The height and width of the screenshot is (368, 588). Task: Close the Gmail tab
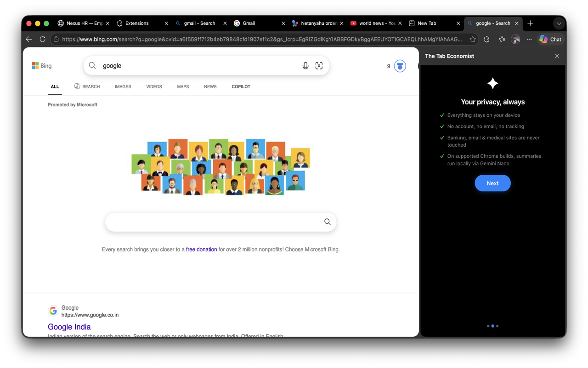pos(283,23)
